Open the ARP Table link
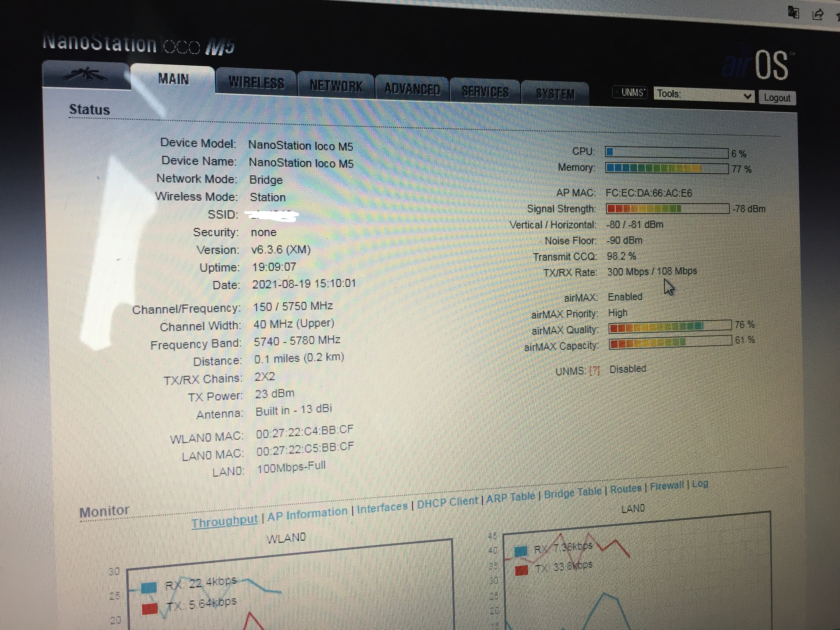840x630 pixels. click(x=510, y=497)
